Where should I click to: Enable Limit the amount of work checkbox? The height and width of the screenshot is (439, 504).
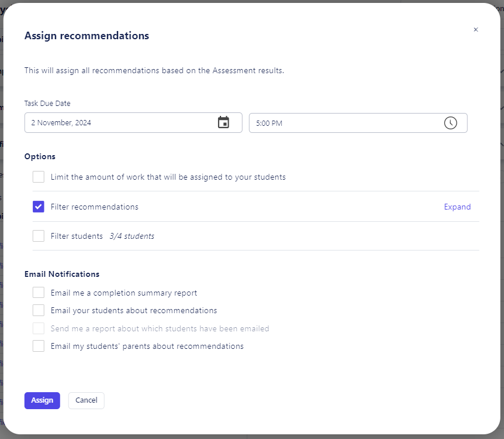point(39,177)
